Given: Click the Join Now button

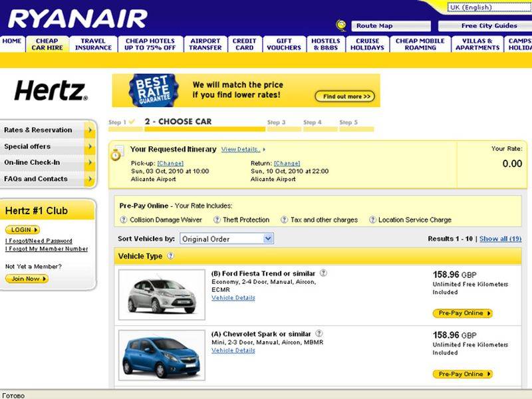Looking at the screenshot, I should [x=27, y=279].
